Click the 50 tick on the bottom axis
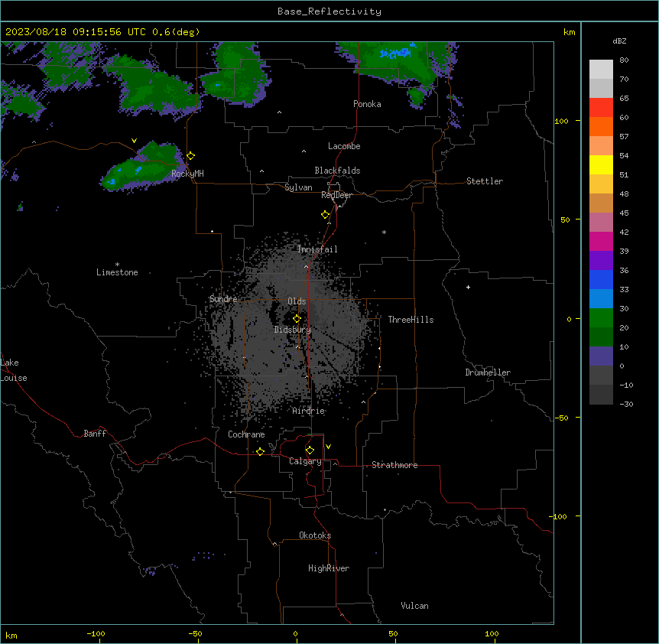659x644 pixels. [392, 633]
